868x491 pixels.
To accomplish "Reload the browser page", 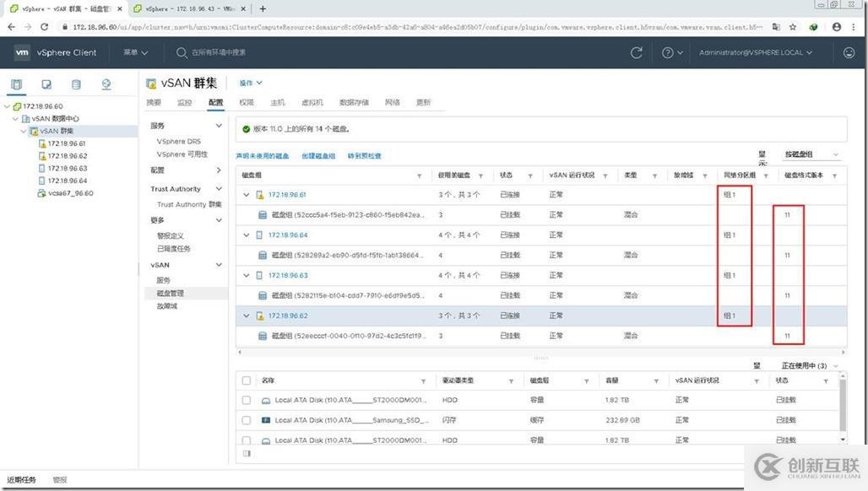I will click(x=44, y=26).
